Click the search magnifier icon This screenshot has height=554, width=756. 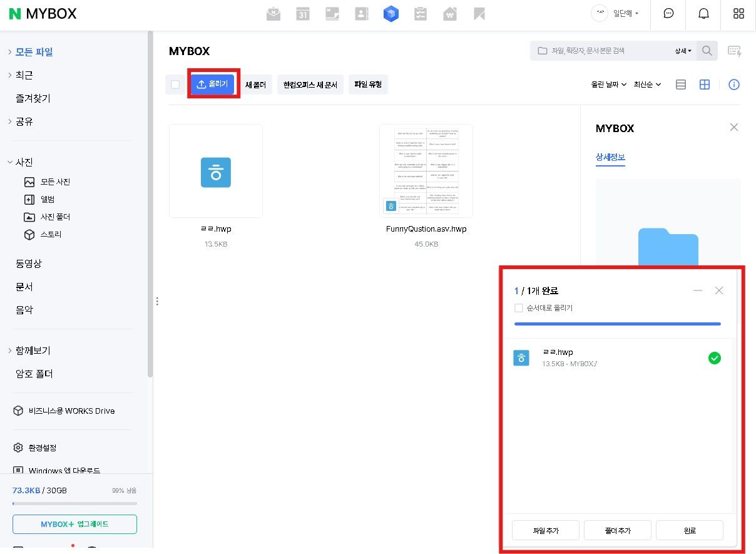click(x=707, y=51)
